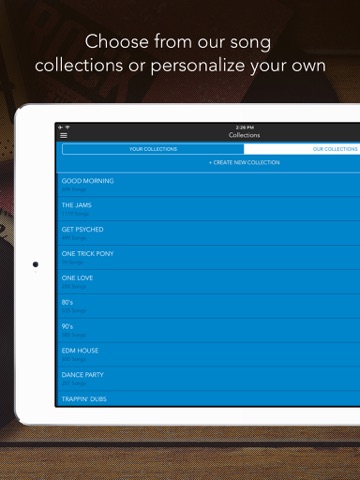Open the Trappin' Dubs collection
The image size is (360, 480).
208,399
